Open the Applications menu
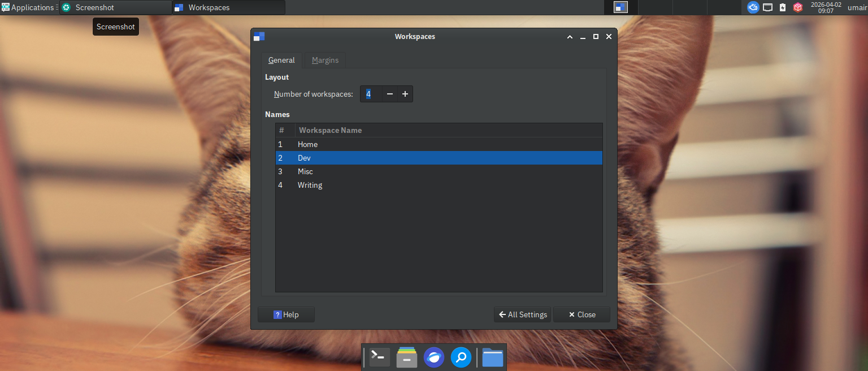Screen dimensions: 868x371 (x=28, y=7)
